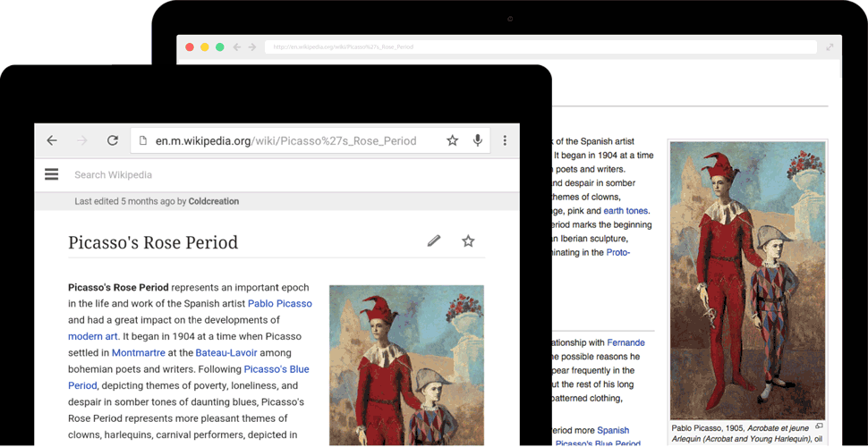This screenshot has width=868, height=447.
Task: Click the green maximize dot on laptop browser
Action: pos(220,47)
